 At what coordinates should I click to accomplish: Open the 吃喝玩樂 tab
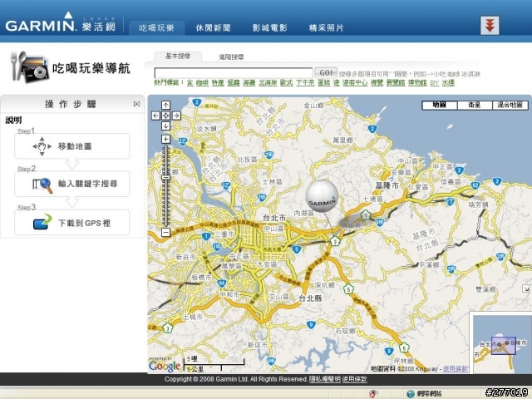point(156,27)
